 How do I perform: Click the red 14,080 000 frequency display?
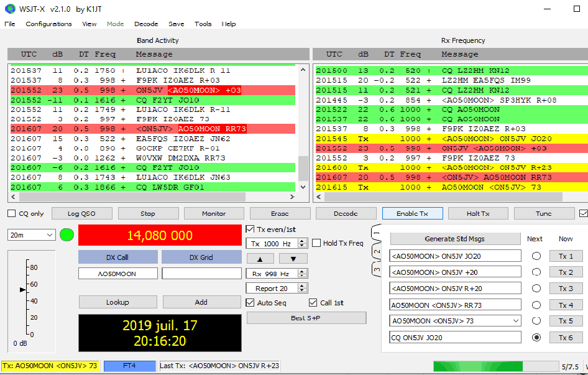[160, 235]
